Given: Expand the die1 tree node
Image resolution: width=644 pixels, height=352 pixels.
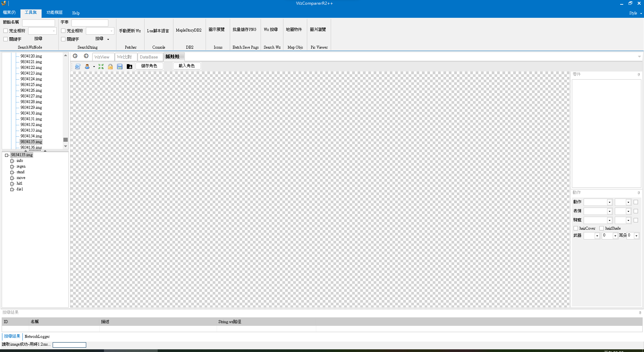Looking at the screenshot, I should tap(12, 189).
